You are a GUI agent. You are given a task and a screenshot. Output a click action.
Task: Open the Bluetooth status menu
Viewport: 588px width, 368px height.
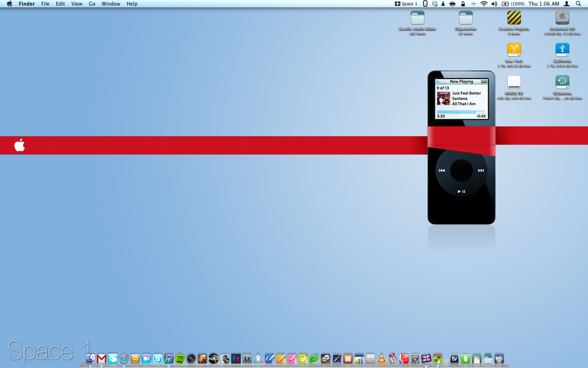click(473, 4)
